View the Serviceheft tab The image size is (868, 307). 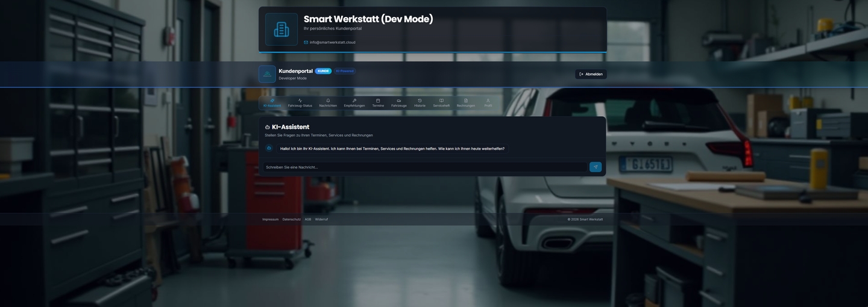(x=441, y=103)
